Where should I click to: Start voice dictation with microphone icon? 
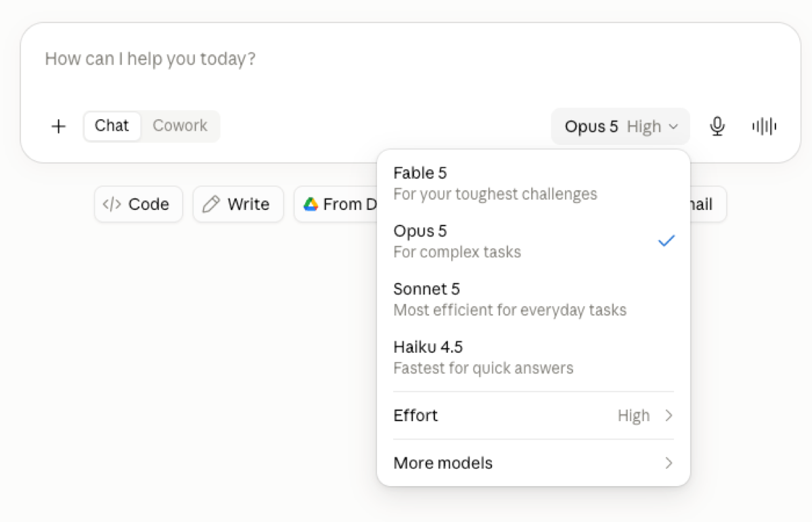[717, 127]
